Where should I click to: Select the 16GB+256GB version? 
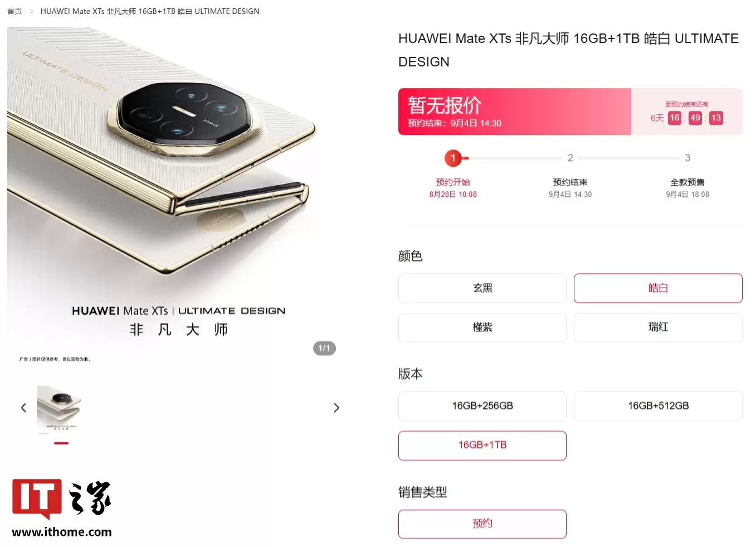point(482,406)
